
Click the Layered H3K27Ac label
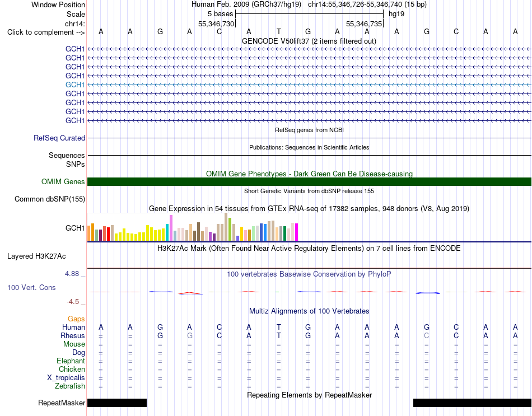tap(36, 256)
